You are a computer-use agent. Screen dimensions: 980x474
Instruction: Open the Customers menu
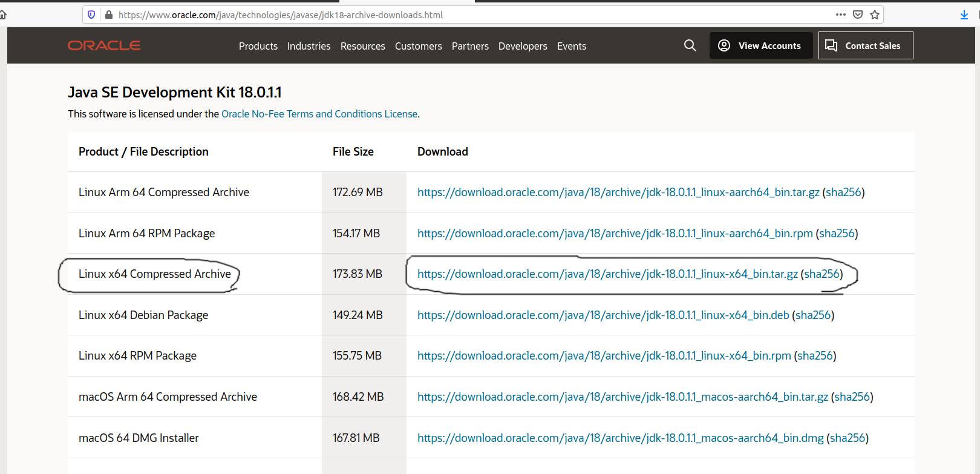coord(419,46)
